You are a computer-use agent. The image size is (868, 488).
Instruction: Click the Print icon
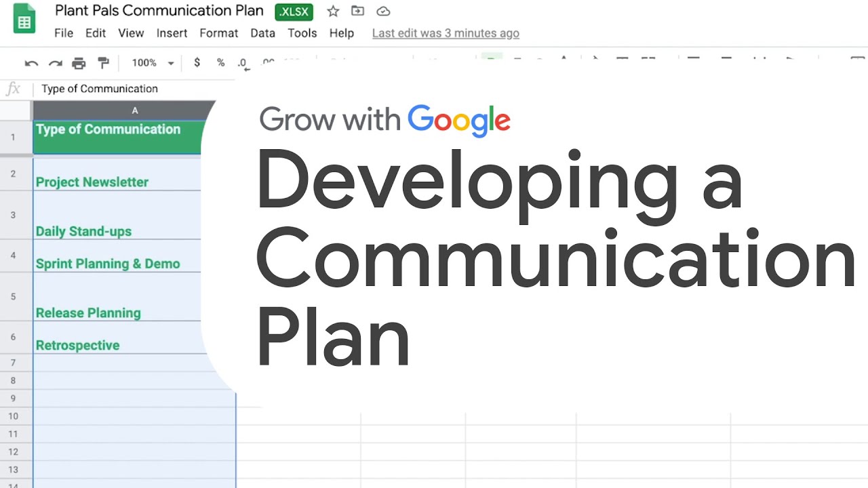tap(79, 63)
